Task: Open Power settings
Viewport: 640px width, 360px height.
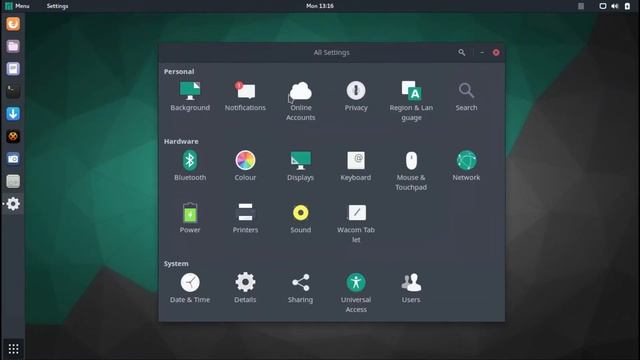Action: pyautogui.click(x=190, y=218)
